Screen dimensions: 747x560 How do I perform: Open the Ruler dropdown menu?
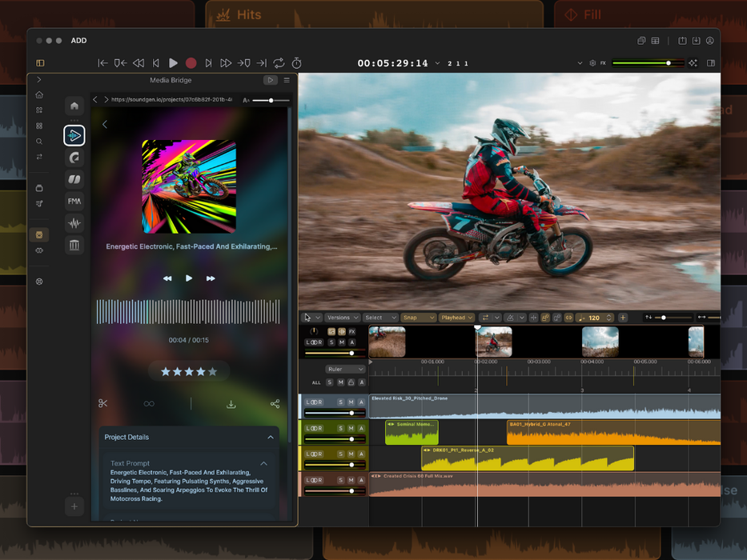click(x=345, y=370)
